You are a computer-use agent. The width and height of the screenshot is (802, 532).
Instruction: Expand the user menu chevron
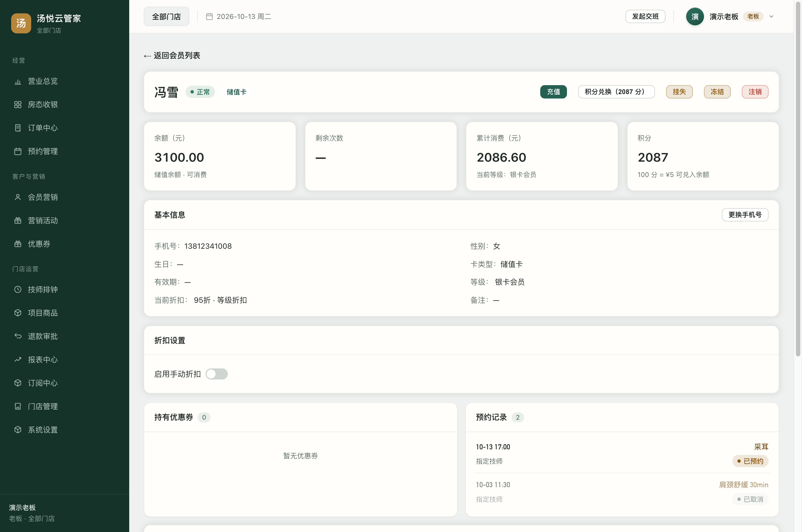pos(771,16)
